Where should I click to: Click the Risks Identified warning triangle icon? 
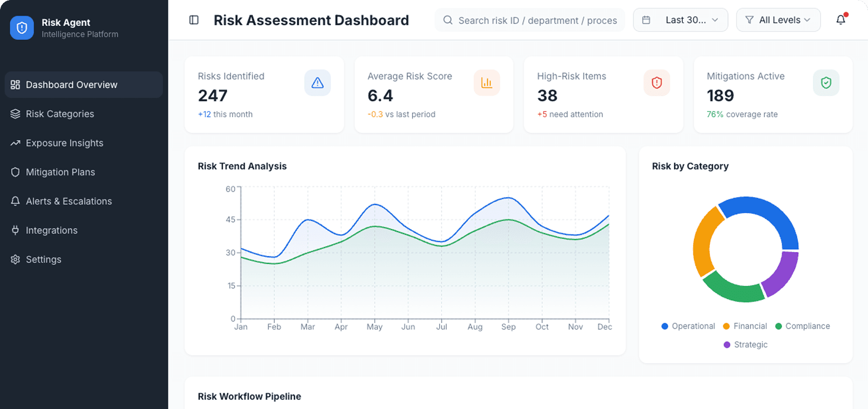[x=317, y=83]
